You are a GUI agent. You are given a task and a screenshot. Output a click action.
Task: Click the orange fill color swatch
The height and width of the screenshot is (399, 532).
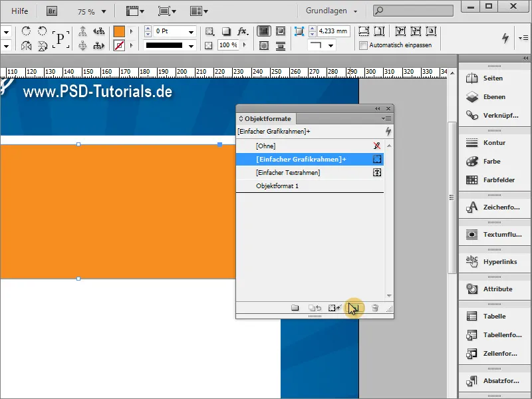(x=119, y=31)
